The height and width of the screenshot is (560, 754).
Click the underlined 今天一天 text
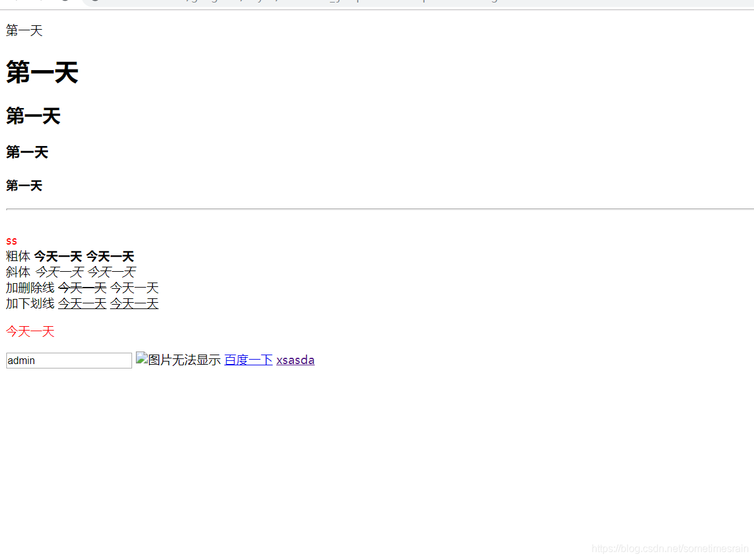point(82,303)
